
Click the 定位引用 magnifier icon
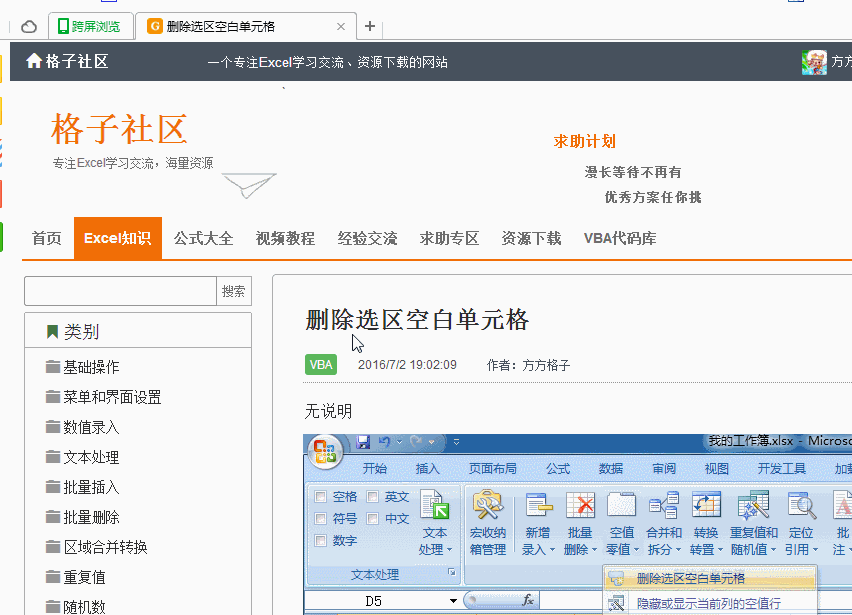[800, 506]
